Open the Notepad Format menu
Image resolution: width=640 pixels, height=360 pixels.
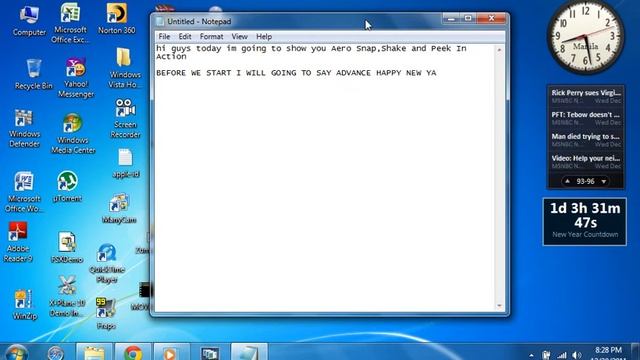point(211,37)
